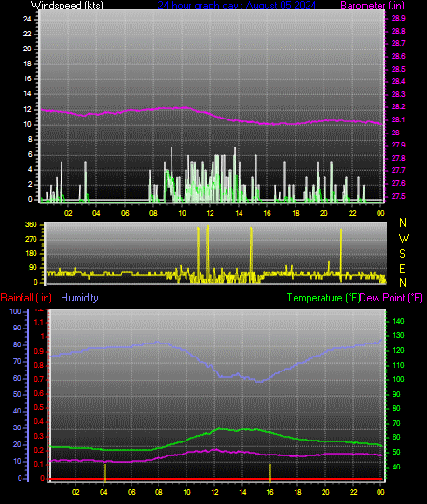427x504 pixels.
Task: Click hour 08 on the bottom chart axis
Action: pyautogui.click(x=158, y=492)
